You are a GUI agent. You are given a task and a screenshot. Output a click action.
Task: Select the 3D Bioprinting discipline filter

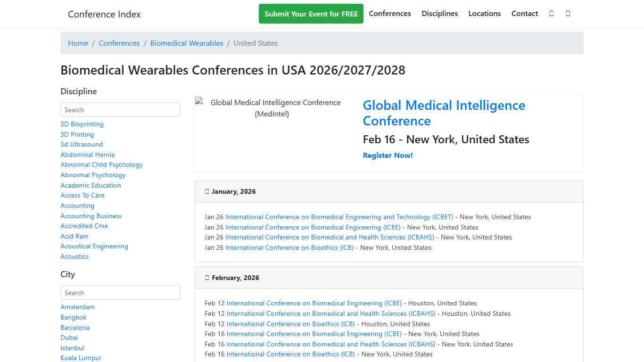click(82, 124)
